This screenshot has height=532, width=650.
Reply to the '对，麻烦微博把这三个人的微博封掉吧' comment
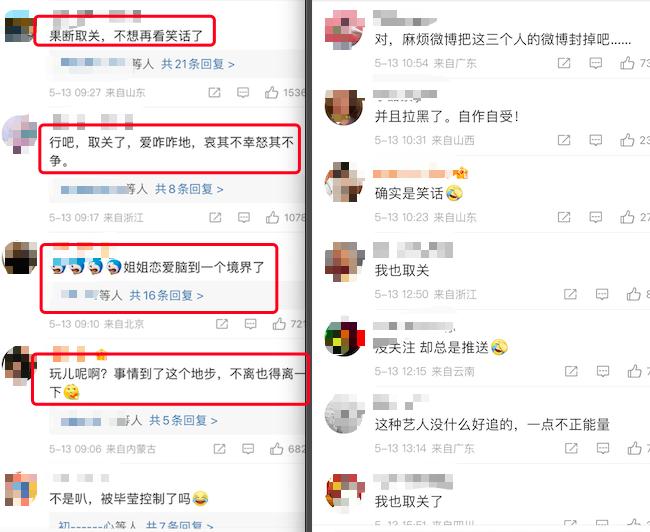[596, 63]
